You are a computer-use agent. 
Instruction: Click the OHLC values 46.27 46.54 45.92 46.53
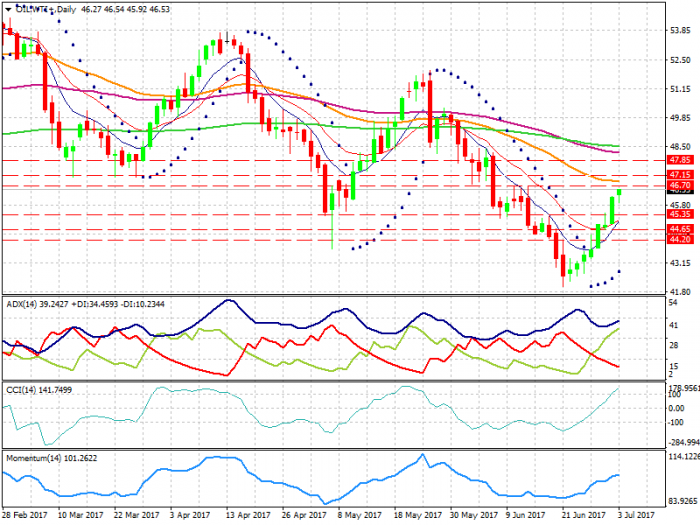coord(125,9)
